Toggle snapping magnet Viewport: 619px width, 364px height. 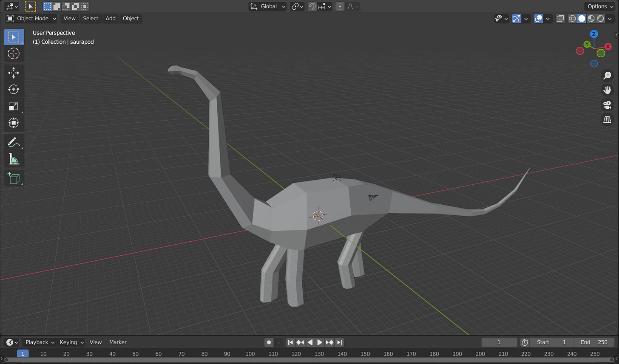[312, 6]
